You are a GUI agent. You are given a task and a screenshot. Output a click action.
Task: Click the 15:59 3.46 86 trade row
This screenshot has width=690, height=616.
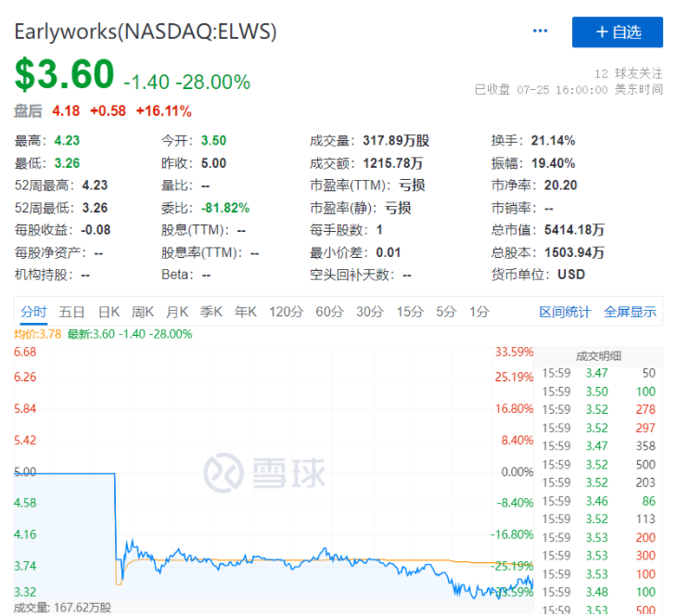[x=598, y=501]
